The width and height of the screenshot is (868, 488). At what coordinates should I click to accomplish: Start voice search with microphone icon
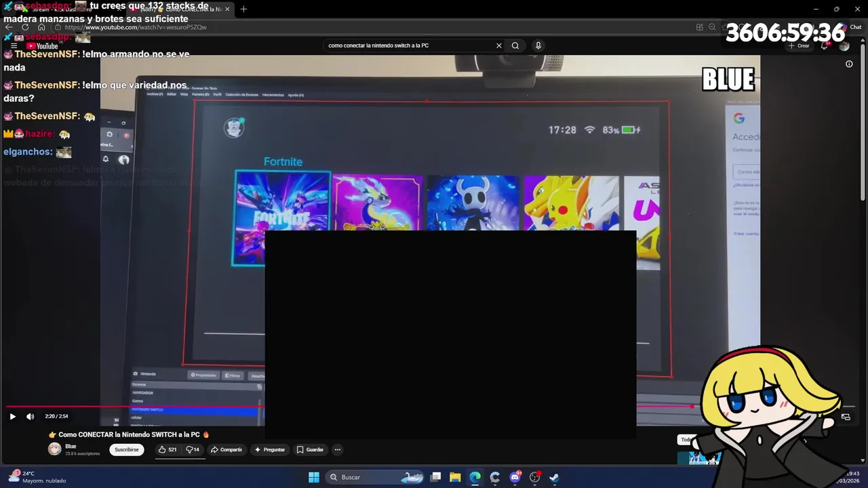coord(538,45)
